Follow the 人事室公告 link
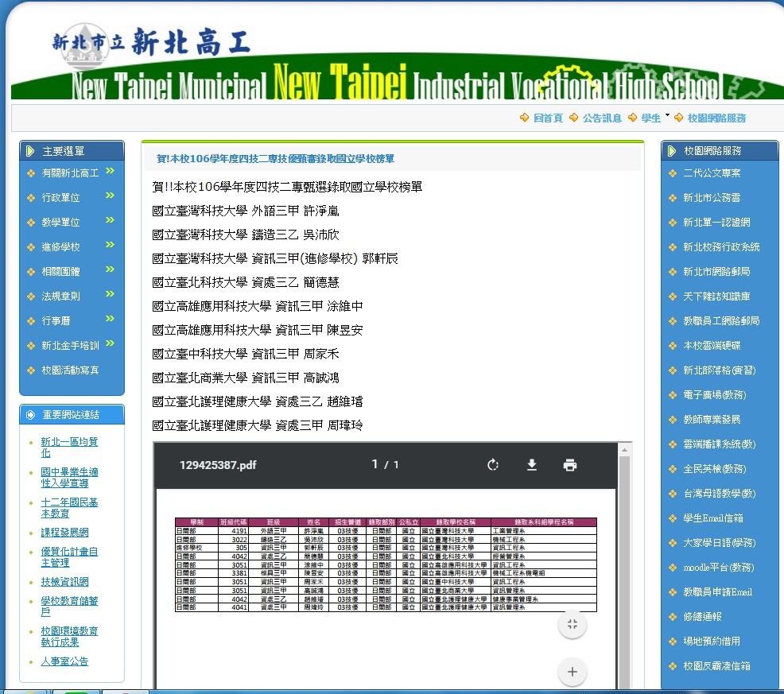 click(x=64, y=661)
